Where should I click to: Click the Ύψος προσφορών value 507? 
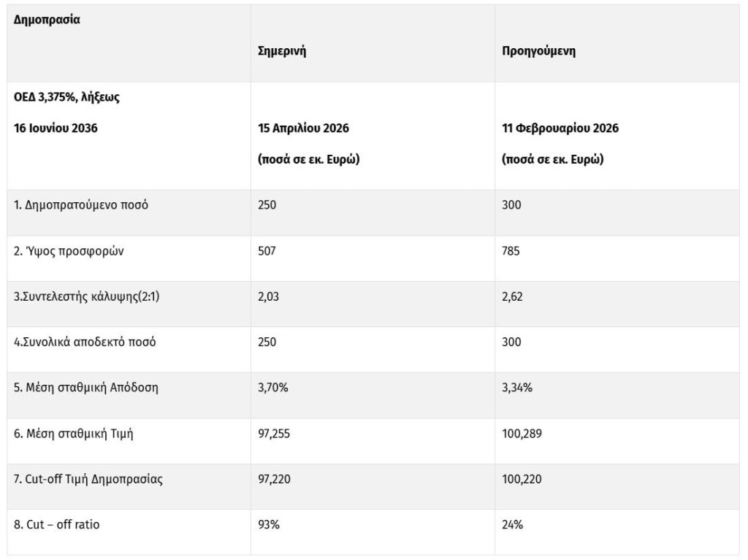pyautogui.click(x=267, y=251)
